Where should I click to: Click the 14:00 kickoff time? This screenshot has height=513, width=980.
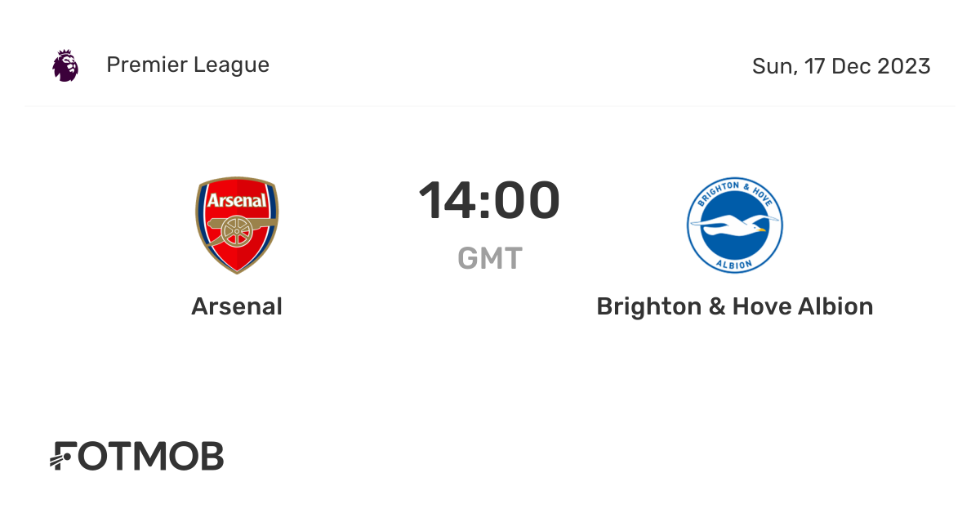tap(489, 201)
